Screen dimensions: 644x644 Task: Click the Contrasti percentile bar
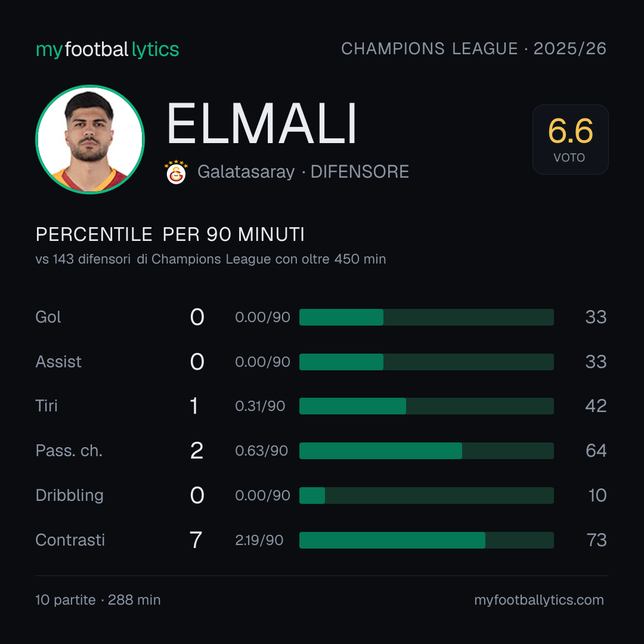pyautogui.click(x=426, y=540)
